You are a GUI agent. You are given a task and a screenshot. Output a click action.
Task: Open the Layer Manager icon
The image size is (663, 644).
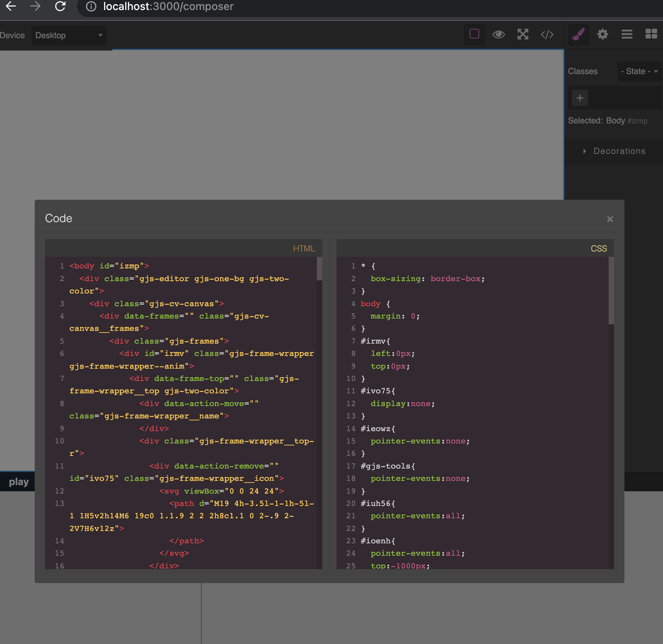[x=627, y=34]
